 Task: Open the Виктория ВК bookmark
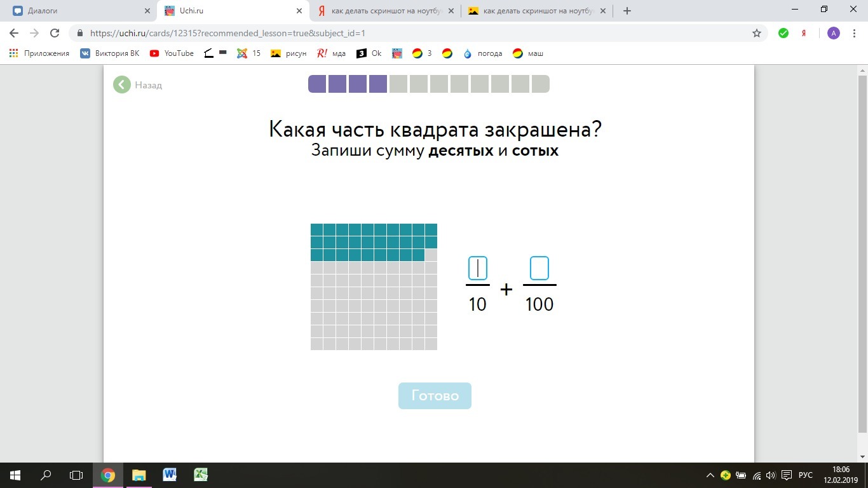coord(110,53)
